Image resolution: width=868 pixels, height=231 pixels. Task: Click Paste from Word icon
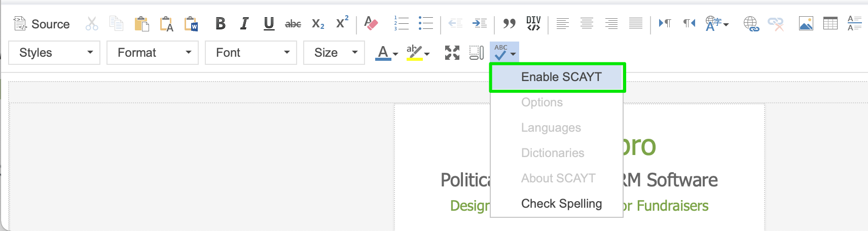(x=191, y=24)
